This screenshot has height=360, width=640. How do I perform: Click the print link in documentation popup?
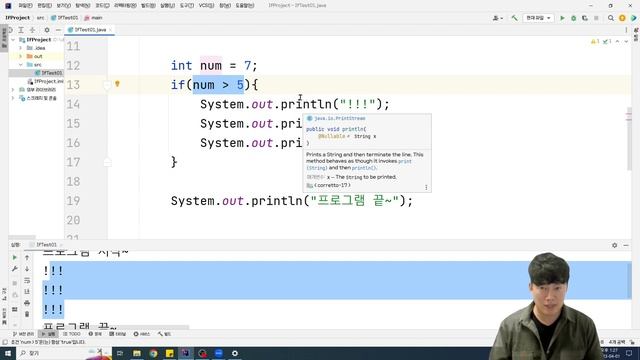click(405, 161)
